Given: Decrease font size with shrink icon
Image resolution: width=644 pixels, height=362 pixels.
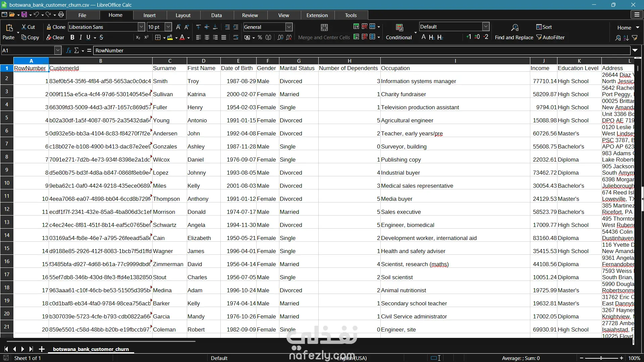Looking at the screenshot, I should point(187,27).
